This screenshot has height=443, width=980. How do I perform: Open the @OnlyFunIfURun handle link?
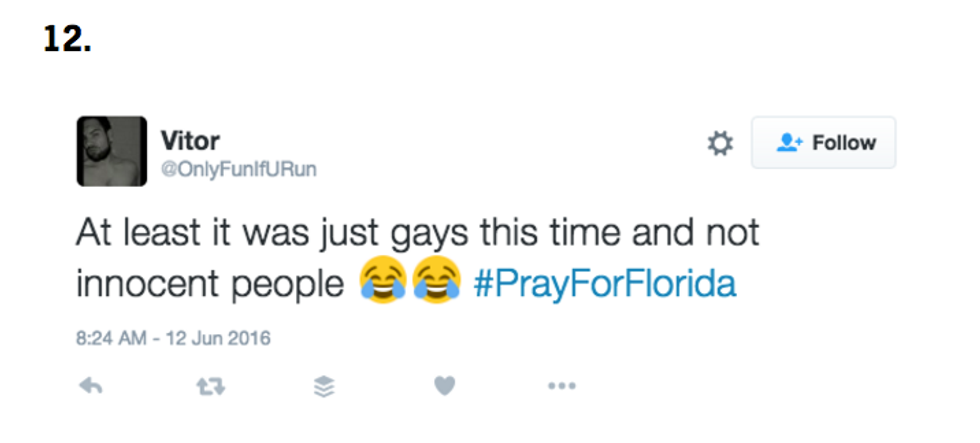pos(238,169)
